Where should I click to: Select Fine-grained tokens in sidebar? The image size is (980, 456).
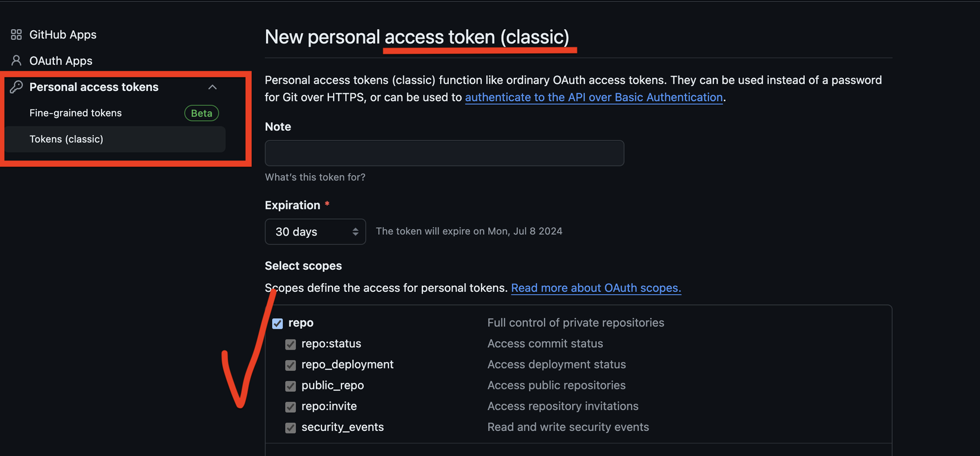(75, 113)
